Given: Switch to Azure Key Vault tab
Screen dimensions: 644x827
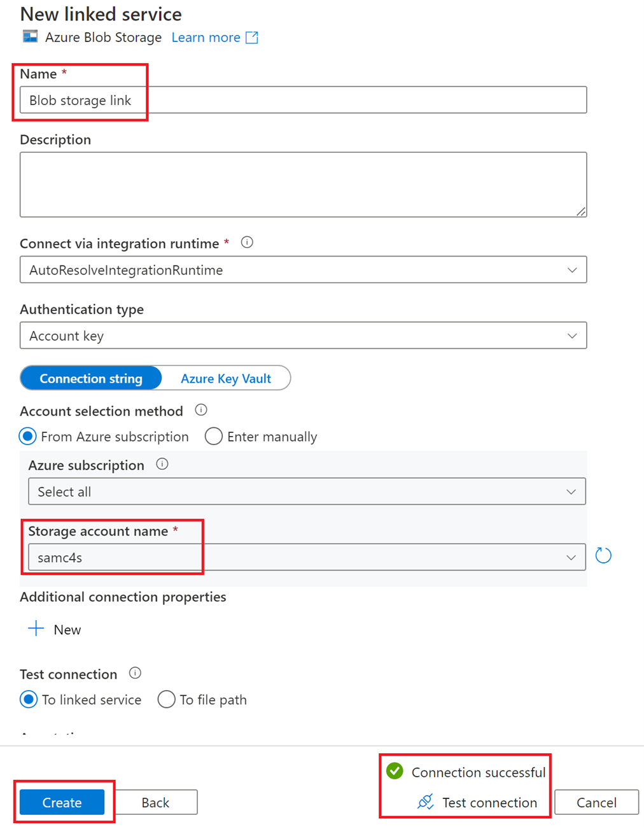Looking at the screenshot, I should click(x=226, y=378).
